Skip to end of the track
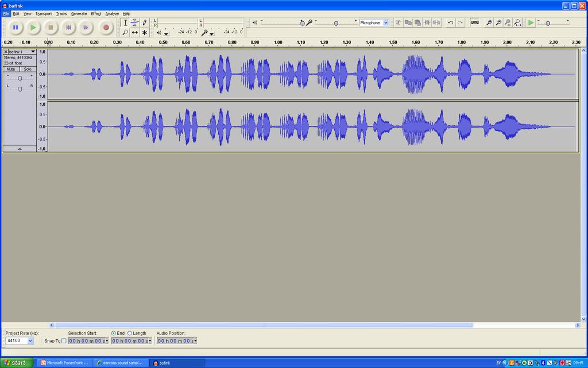The height and width of the screenshot is (368, 588). 86,27
